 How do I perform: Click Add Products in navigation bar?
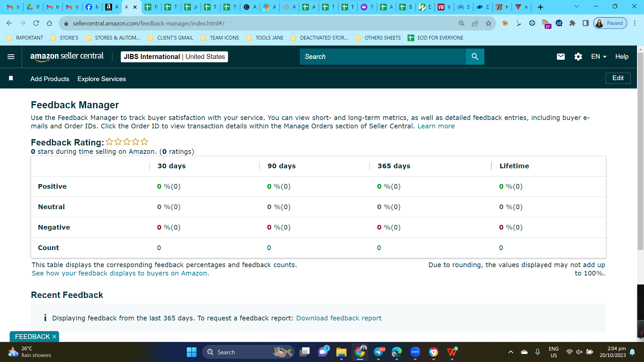pos(50,79)
